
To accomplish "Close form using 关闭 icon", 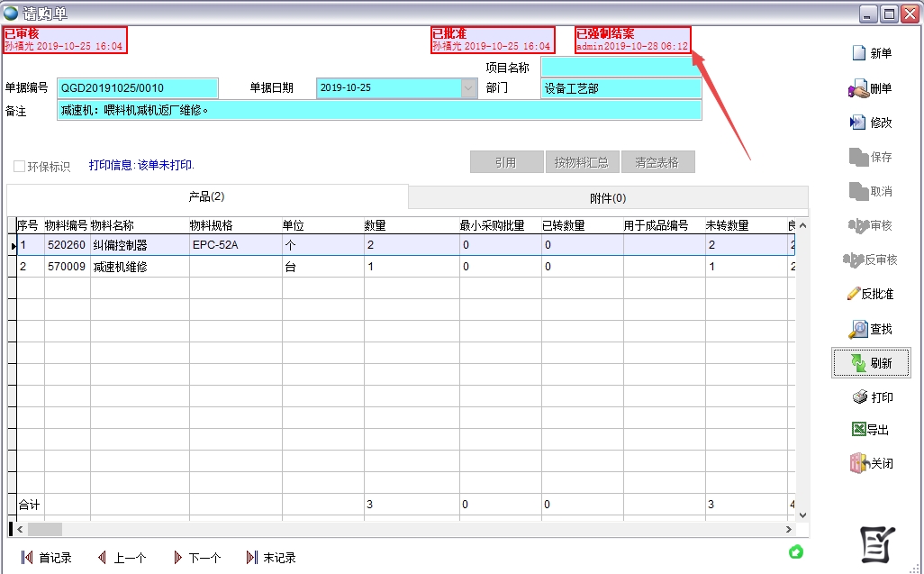I will tap(858, 464).
